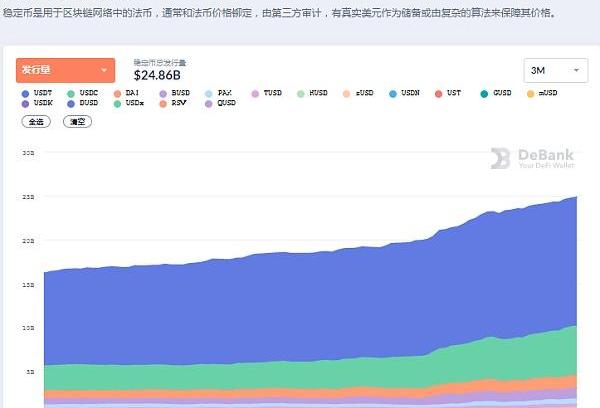The height and width of the screenshot is (408, 600).
Task: Click the blue USDT area in chart
Action: tap(310, 306)
